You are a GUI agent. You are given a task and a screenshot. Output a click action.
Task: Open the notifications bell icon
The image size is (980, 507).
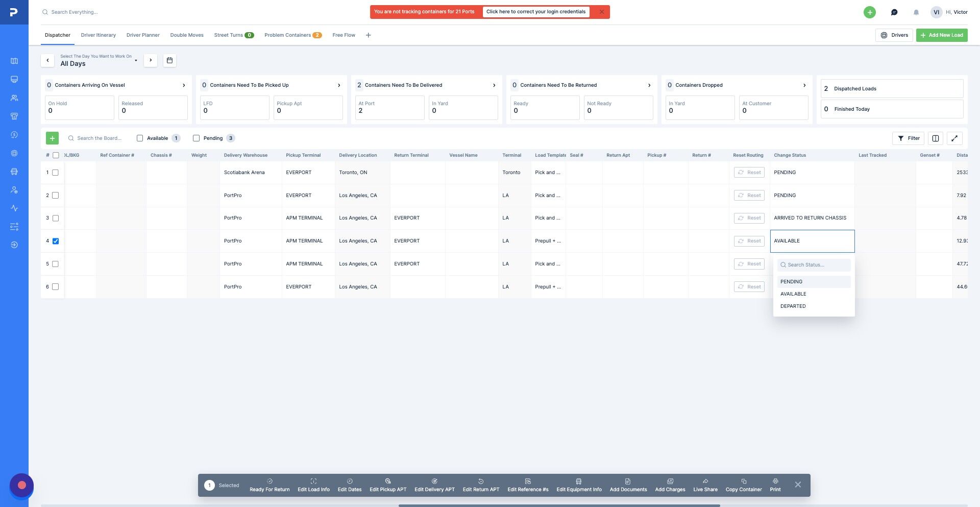click(916, 12)
